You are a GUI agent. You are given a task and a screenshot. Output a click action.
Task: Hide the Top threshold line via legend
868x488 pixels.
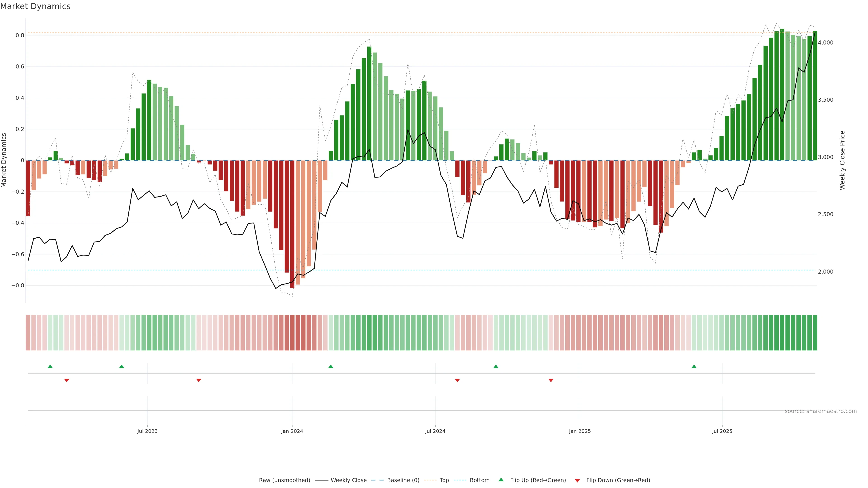pyautogui.click(x=444, y=480)
